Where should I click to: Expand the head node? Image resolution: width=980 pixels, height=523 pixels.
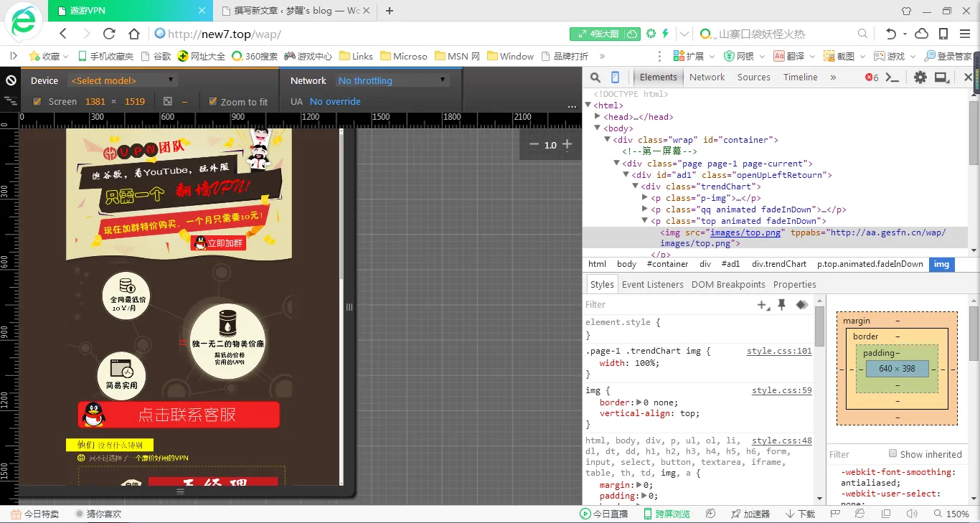(598, 117)
